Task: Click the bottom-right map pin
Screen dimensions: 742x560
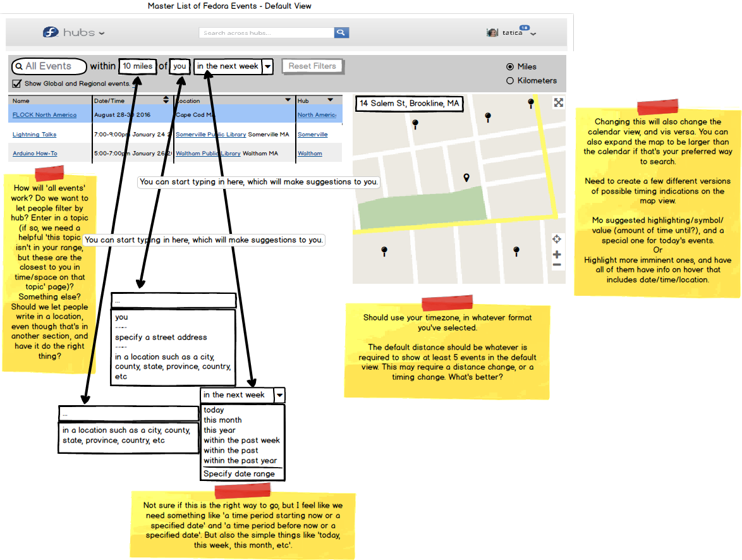Action: point(516,251)
